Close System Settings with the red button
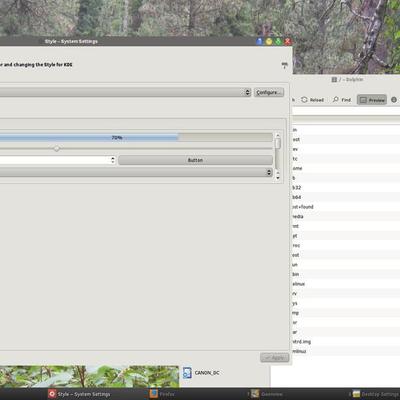The height and width of the screenshot is (400, 400). click(x=287, y=42)
